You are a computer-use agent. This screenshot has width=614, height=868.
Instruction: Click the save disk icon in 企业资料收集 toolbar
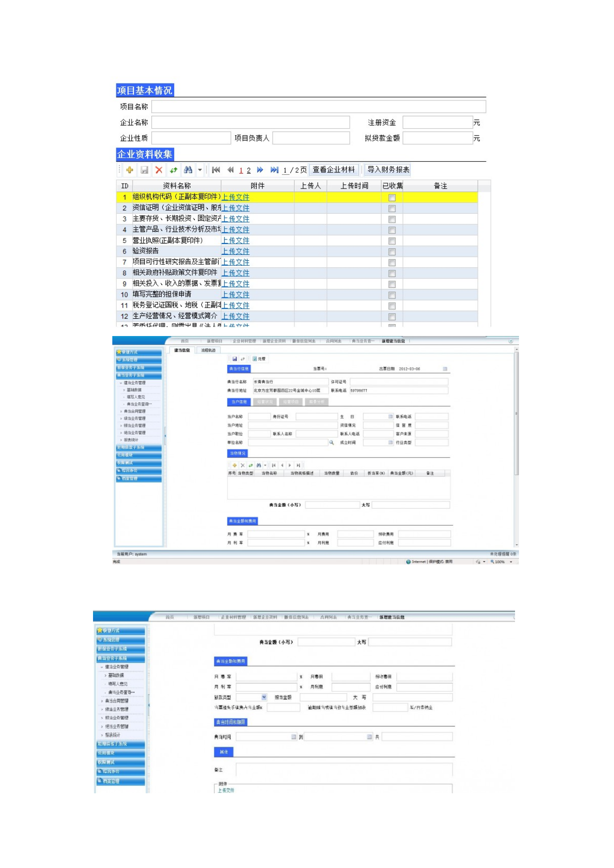click(144, 170)
